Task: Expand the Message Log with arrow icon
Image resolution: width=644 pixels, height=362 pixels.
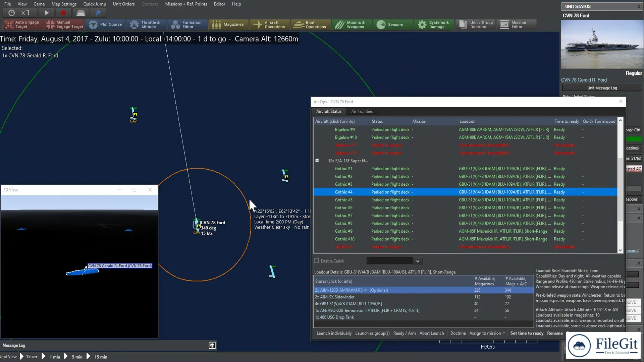Action: tap(212, 345)
